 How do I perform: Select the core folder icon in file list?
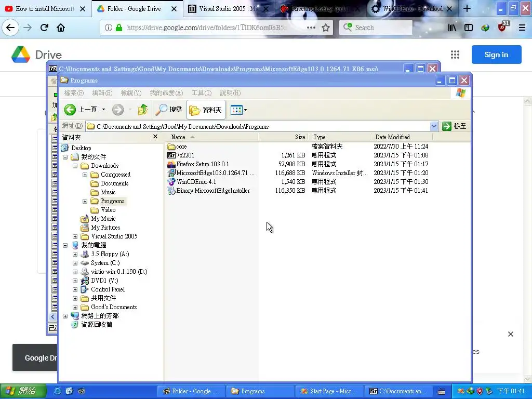[x=171, y=147]
